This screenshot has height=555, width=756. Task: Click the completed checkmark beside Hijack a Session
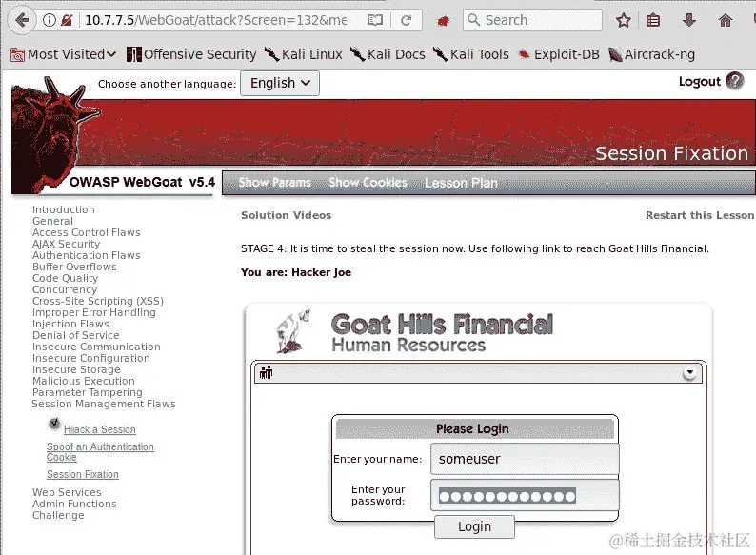(54, 424)
